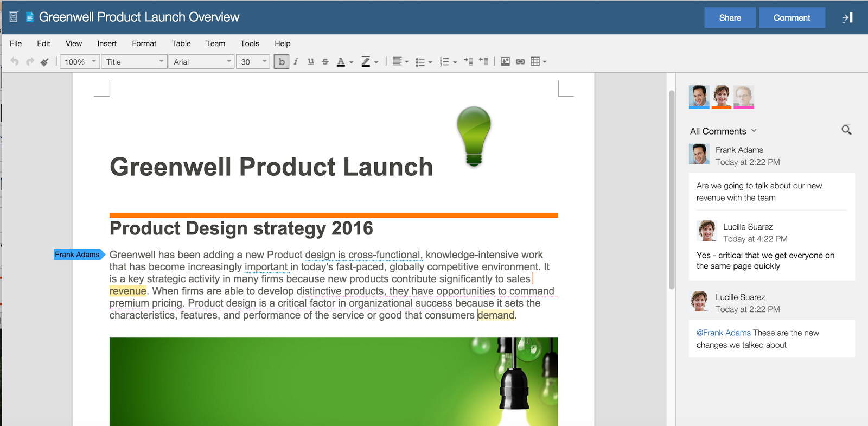The height and width of the screenshot is (426, 868).
Task: Select Lucille Suarez reply 'Yes - critical'
Action: tap(765, 260)
